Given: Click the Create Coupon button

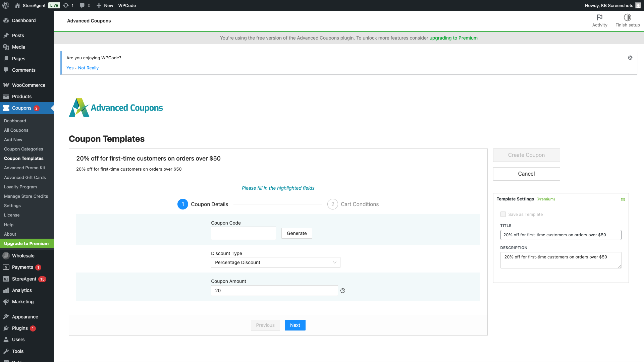Looking at the screenshot, I should [527, 155].
